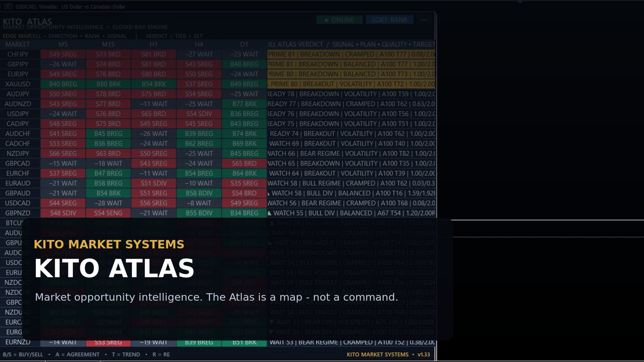644x362 pixels.
Task: Toggle the SORT: RANK button
Action: point(389,20)
